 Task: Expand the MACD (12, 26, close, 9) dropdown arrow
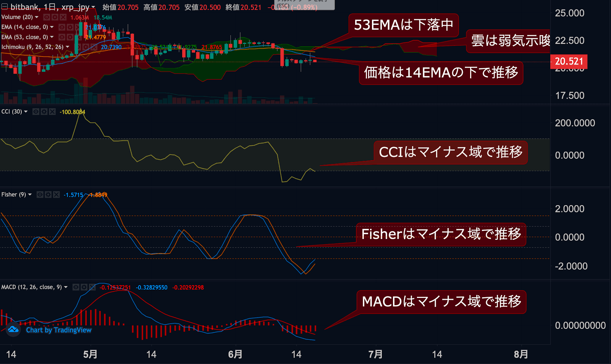66,287
